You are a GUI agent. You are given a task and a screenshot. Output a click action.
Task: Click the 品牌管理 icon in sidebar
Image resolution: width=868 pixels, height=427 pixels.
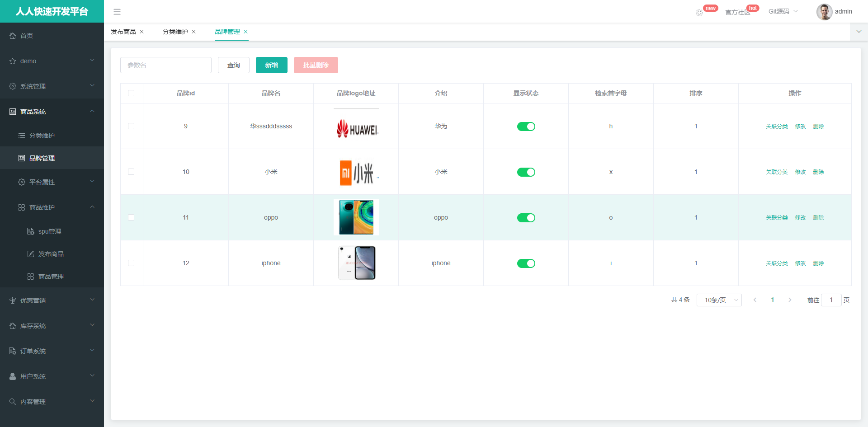22,158
